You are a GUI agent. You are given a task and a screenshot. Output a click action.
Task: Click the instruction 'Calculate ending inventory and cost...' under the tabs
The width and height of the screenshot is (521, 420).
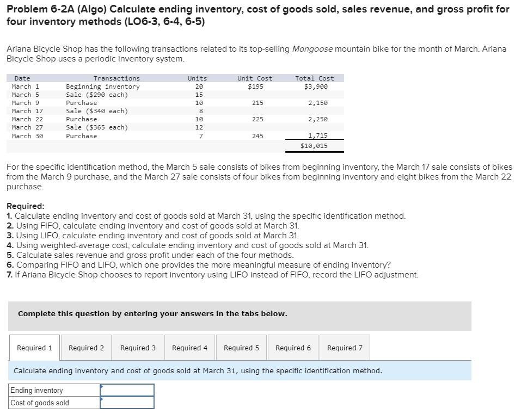click(198, 370)
